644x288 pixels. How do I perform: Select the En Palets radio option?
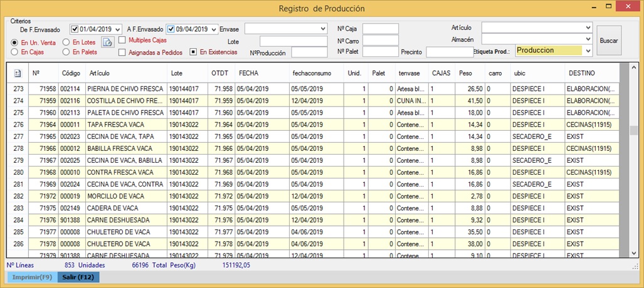tap(66, 53)
